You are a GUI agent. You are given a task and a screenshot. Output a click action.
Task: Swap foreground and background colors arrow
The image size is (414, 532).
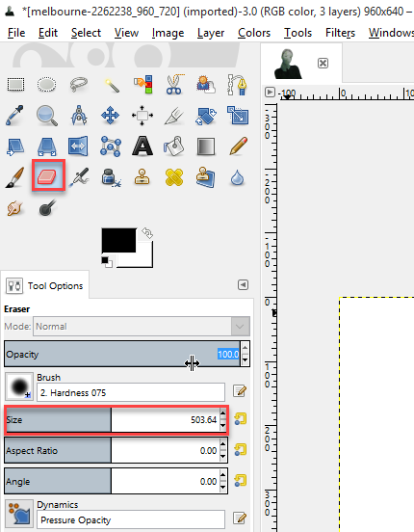pyautogui.click(x=147, y=233)
